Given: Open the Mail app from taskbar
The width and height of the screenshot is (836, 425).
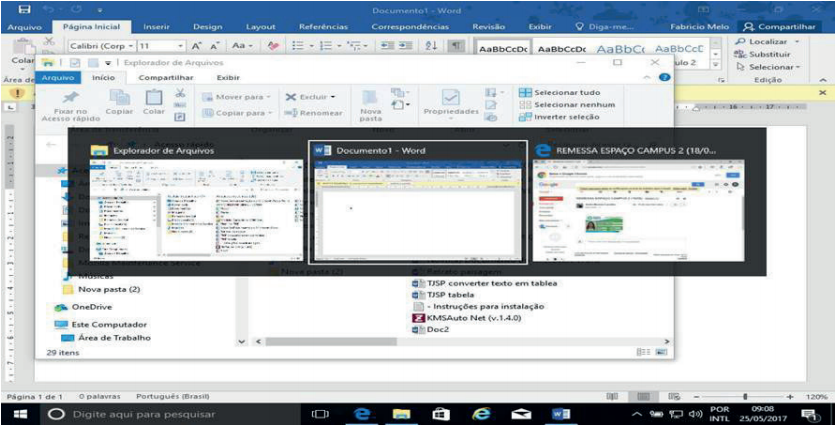Looking at the screenshot, I should tap(521, 414).
